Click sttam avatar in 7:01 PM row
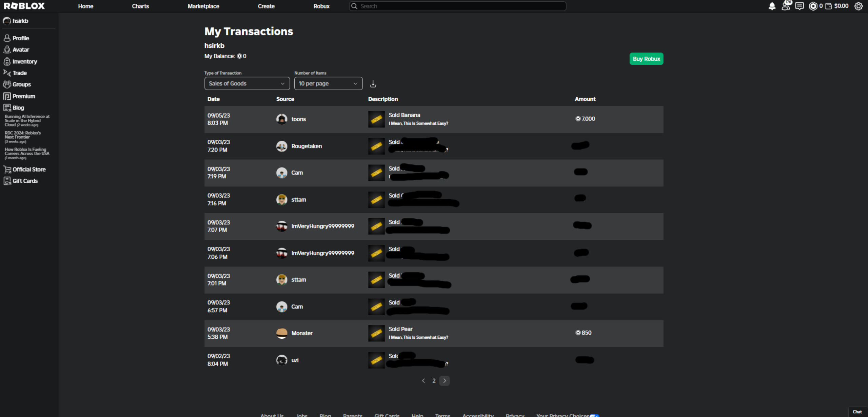868x417 pixels. 282,280
